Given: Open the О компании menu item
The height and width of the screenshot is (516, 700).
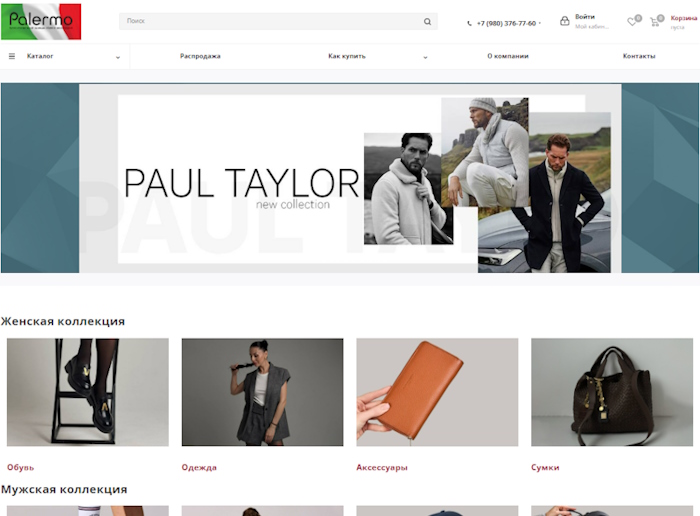Looking at the screenshot, I should click(508, 57).
